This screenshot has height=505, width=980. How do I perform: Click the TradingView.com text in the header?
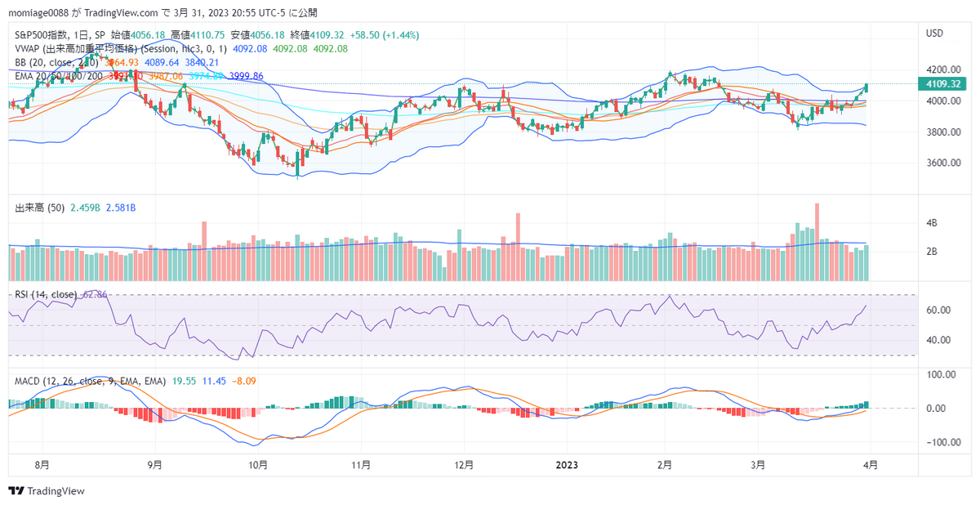point(121,13)
